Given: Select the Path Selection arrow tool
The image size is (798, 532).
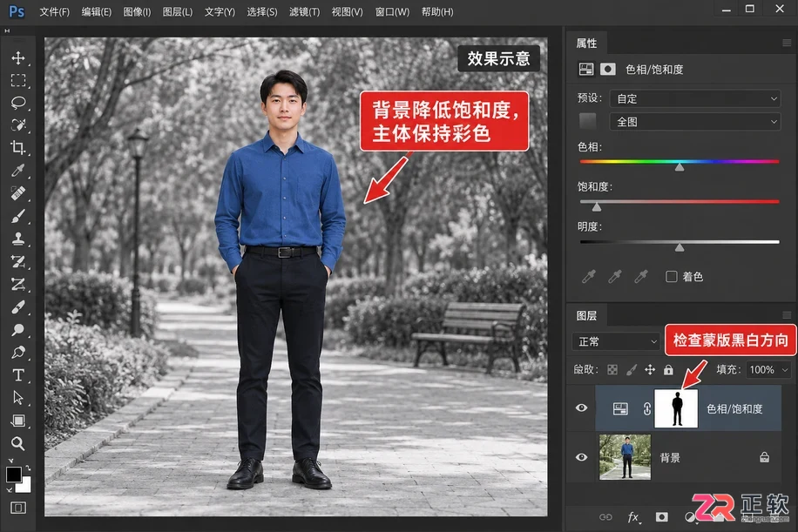Looking at the screenshot, I should pyautogui.click(x=18, y=397).
